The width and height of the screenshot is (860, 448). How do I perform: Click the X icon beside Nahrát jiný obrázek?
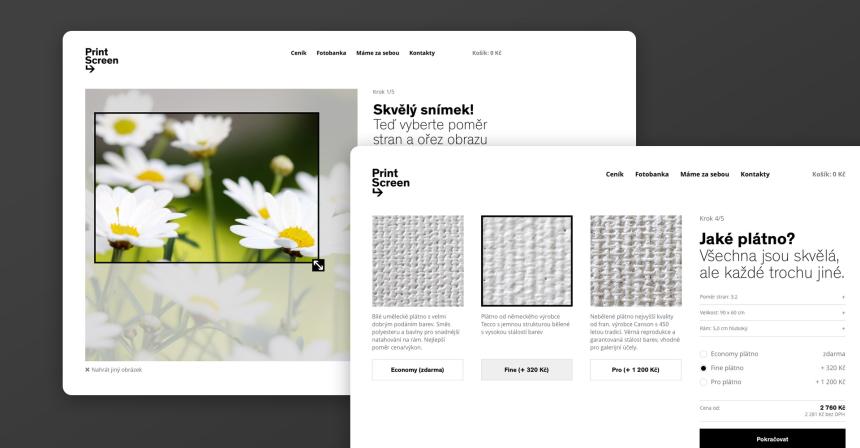[87, 370]
